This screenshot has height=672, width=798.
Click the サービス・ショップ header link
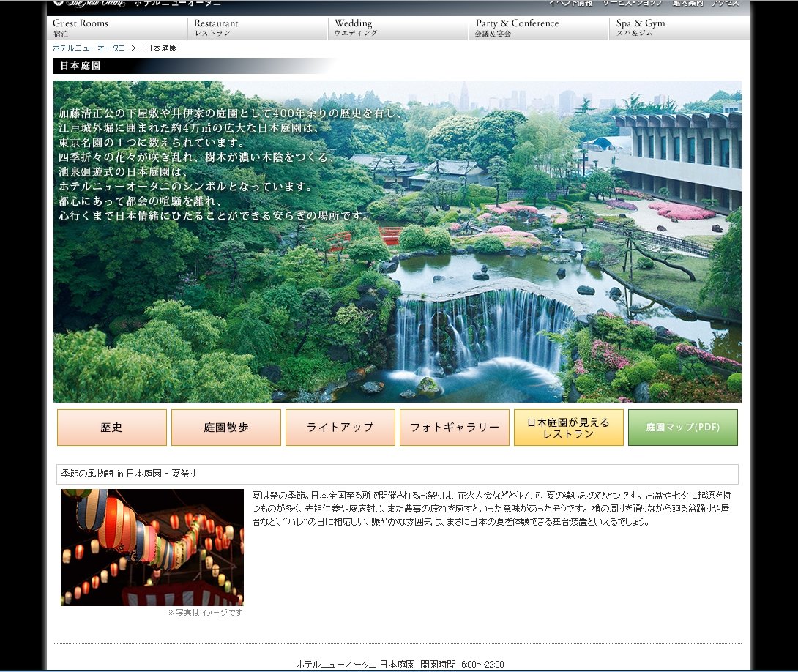click(x=633, y=3)
